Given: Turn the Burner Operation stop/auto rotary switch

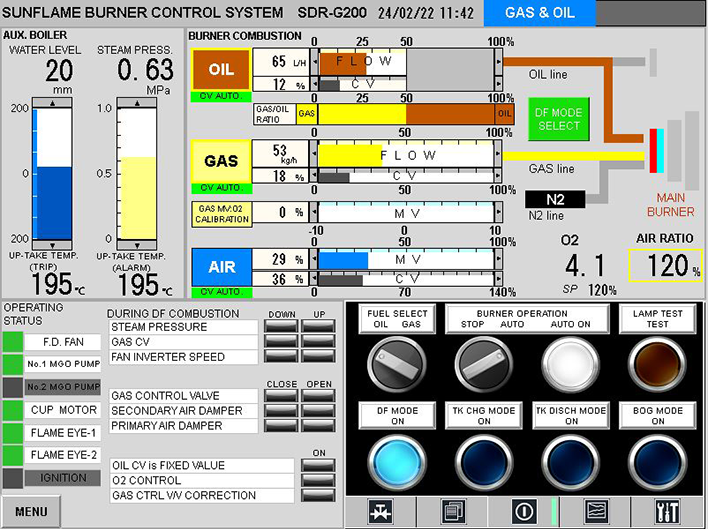Looking at the screenshot, I should tap(484, 360).
